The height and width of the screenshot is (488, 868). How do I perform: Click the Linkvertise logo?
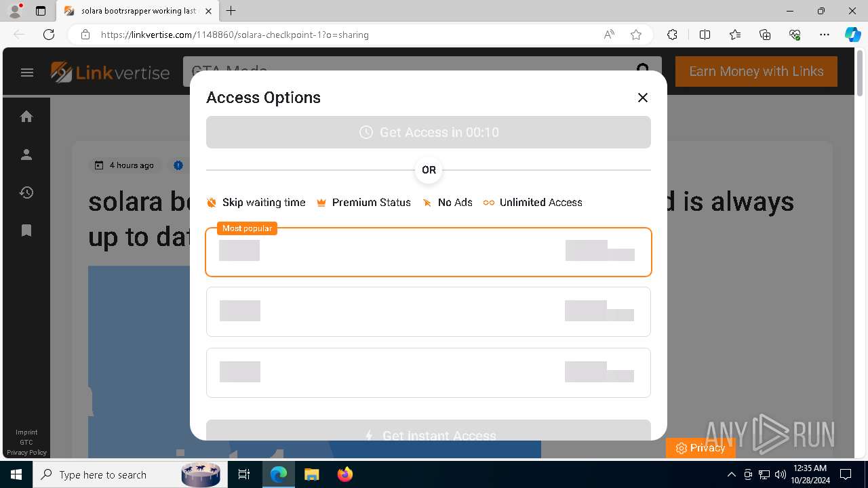coord(111,73)
